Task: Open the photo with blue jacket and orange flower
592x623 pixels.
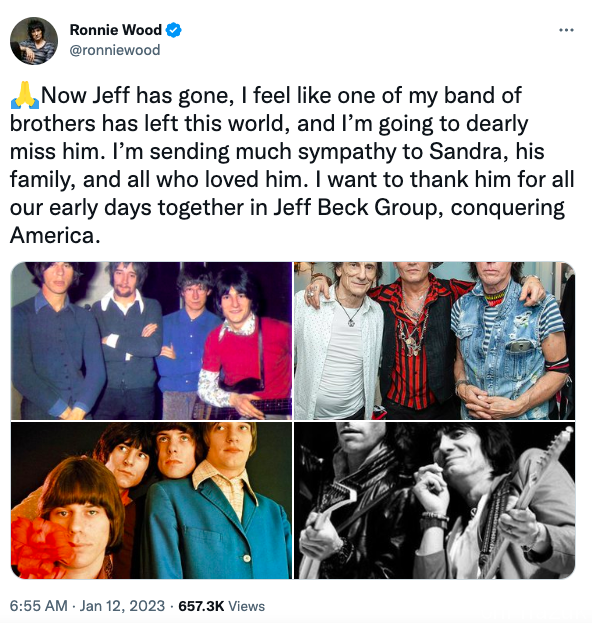Action: pyautogui.click(x=151, y=501)
